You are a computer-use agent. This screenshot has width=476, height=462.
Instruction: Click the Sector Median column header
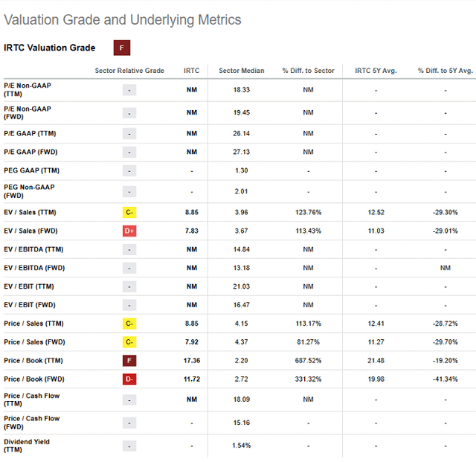point(241,71)
